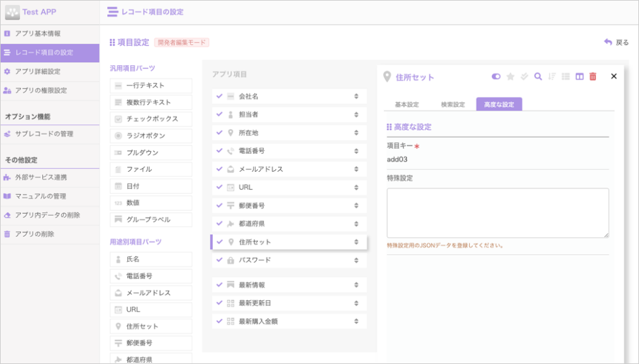Toggle the checkmark for 担当者 item
The image size is (639, 364).
[219, 114]
